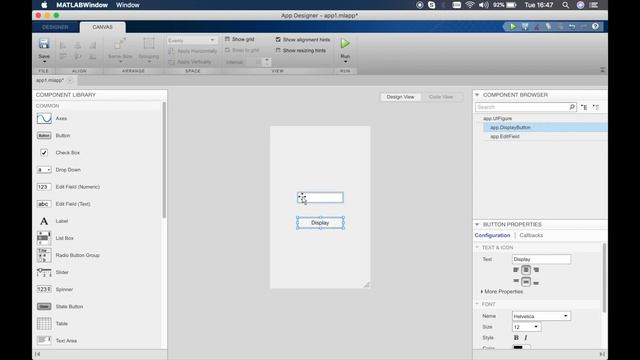This screenshot has height=360, width=640.
Task: Set vertical text alignment to top
Action: (516, 282)
